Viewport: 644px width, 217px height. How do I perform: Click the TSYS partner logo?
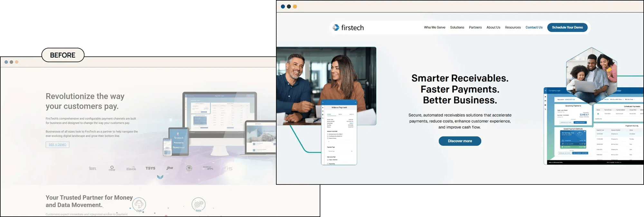click(150, 168)
